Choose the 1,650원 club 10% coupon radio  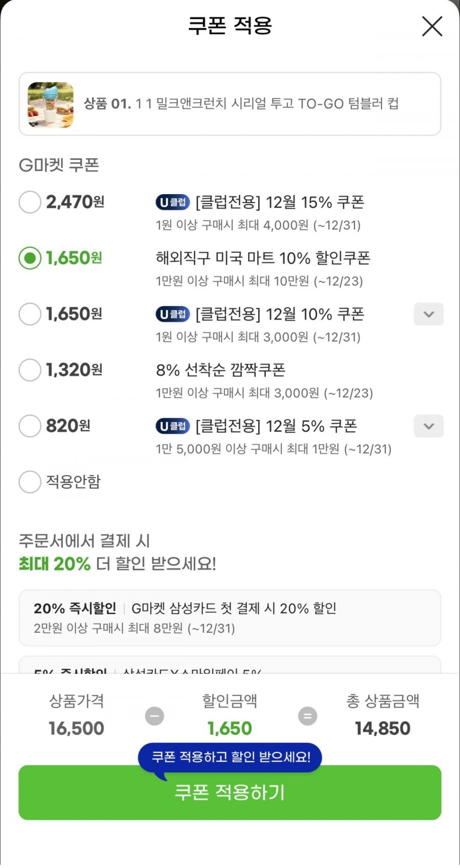tap(30, 314)
